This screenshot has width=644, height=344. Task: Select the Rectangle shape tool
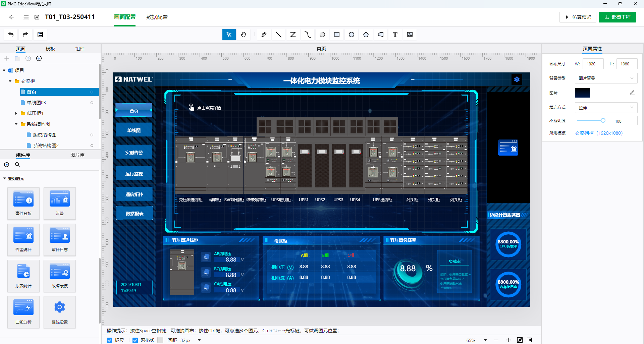coord(337,35)
